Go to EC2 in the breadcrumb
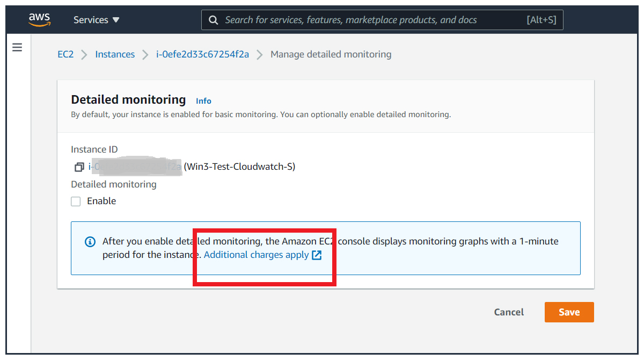644x360 pixels. click(x=65, y=54)
